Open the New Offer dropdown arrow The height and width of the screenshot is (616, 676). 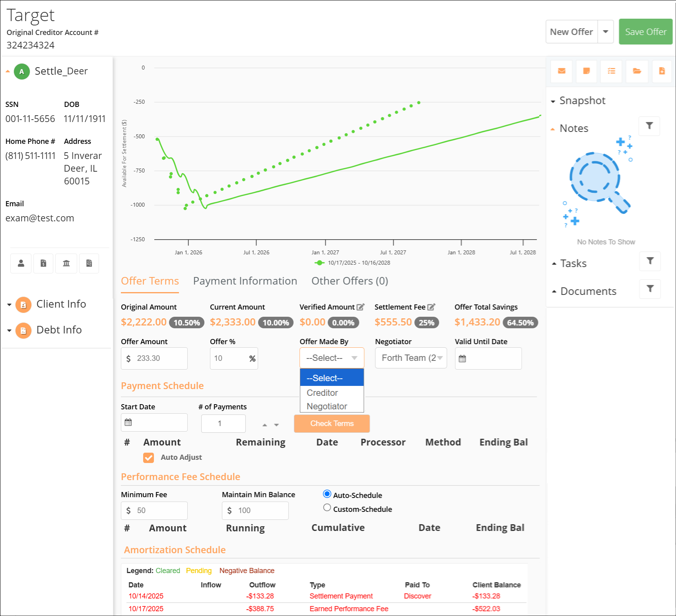[x=605, y=31]
